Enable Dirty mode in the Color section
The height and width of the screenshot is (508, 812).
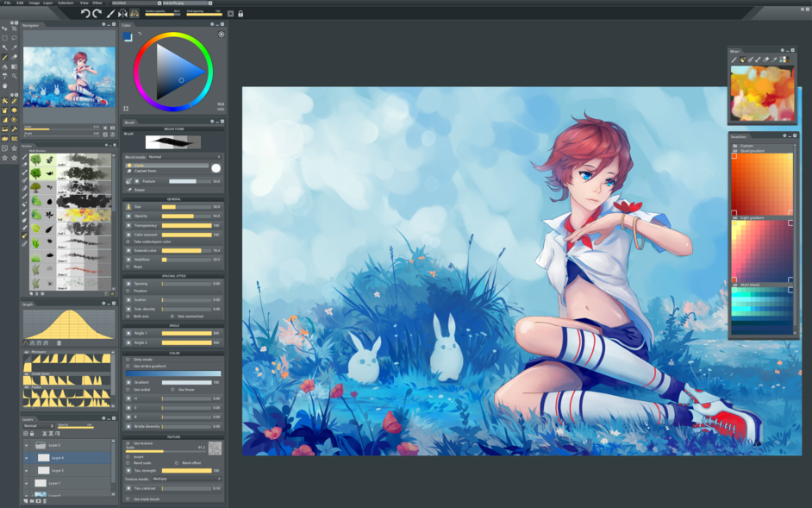[128, 359]
